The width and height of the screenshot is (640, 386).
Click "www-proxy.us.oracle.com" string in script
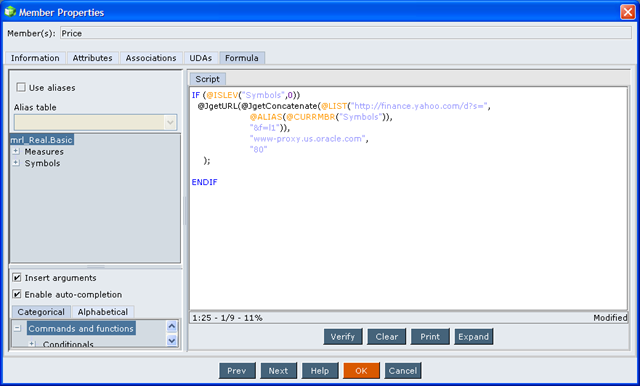coord(307,139)
